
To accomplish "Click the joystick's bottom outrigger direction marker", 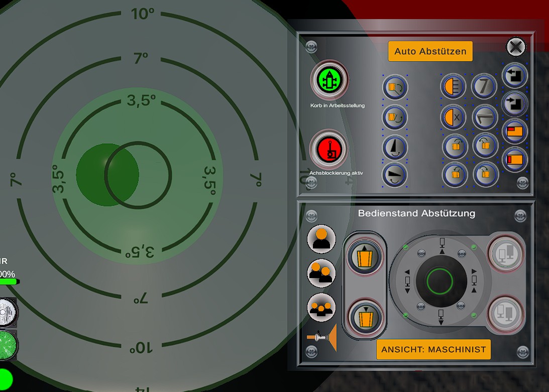I will pos(442,317).
